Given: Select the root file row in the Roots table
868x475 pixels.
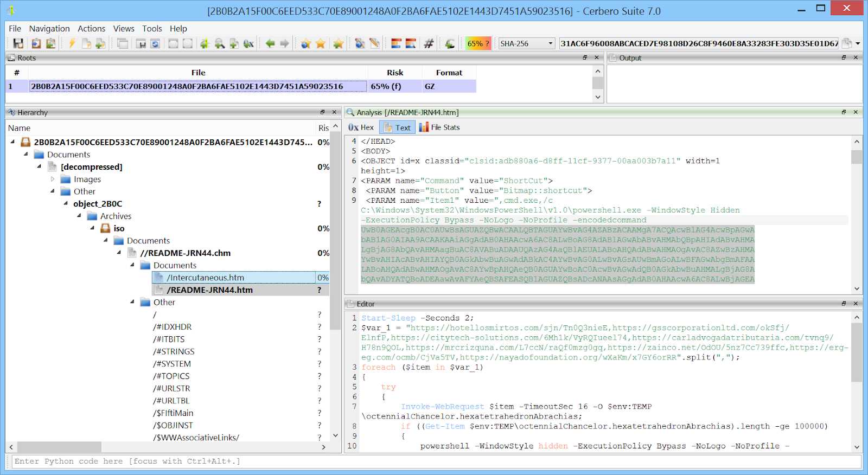Looking at the screenshot, I should click(241, 86).
